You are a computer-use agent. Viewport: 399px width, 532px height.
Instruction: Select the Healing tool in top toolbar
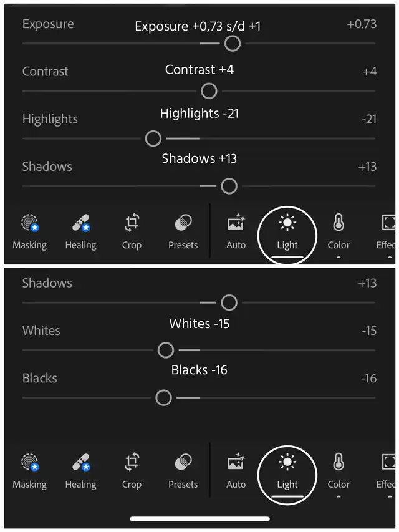pyautogui.click(x=80, y=231)
